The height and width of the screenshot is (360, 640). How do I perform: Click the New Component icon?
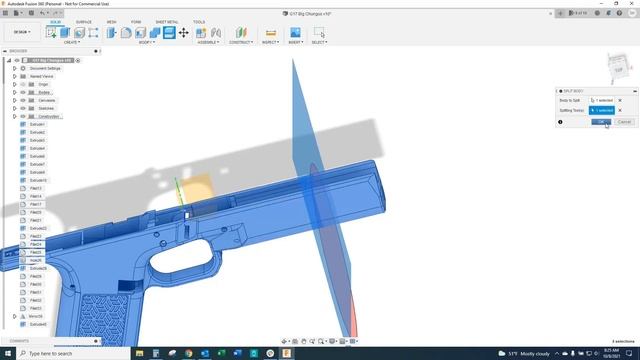coord(201,32)
